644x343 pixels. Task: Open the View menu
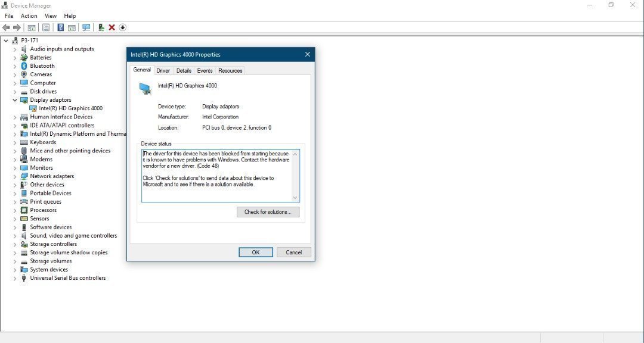click(51, 16)
